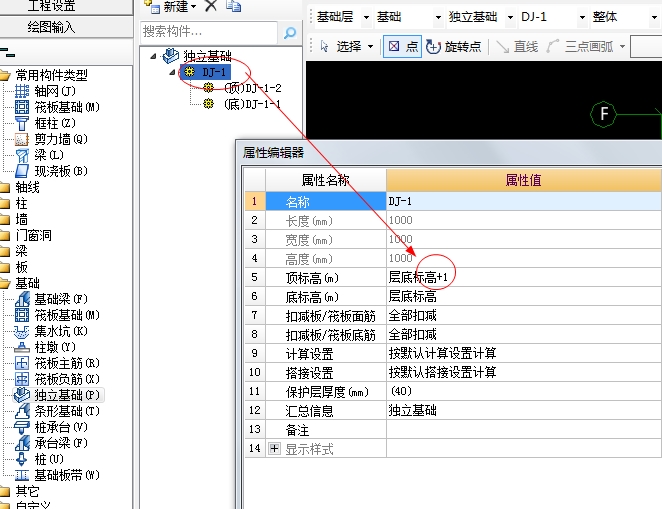This screenshot has width=662, height=509.
Task: Click the search magnifier icon
Action: [290, 32]
